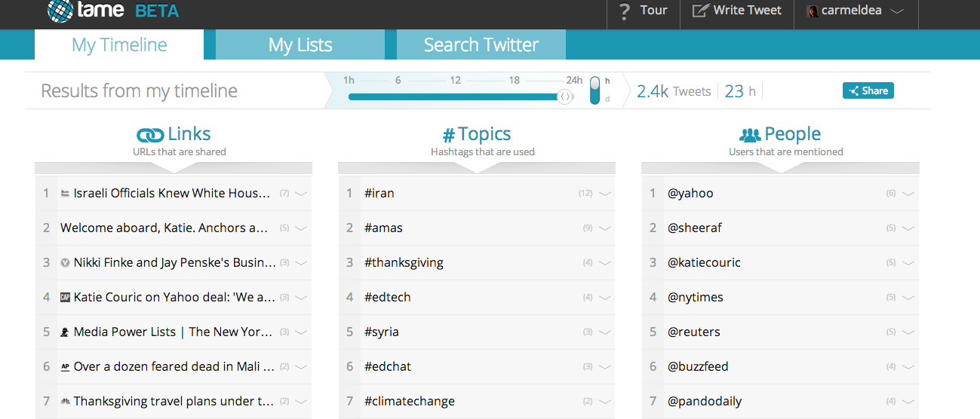Switch to Search Twitter tab

coord(481,44)
